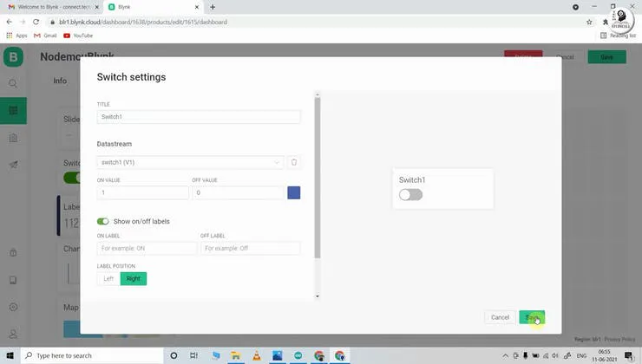
Task: Click the Windows taskbar search box
Action: click(92, 355)
